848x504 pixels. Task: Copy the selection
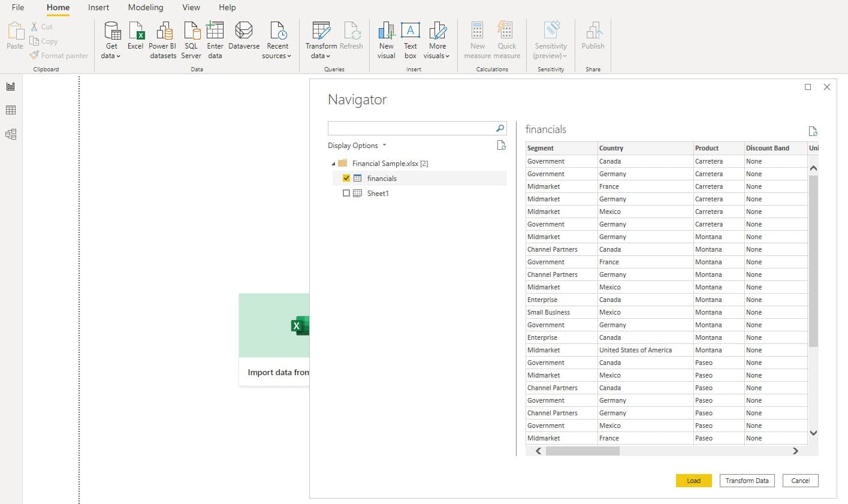click(44, 41)
